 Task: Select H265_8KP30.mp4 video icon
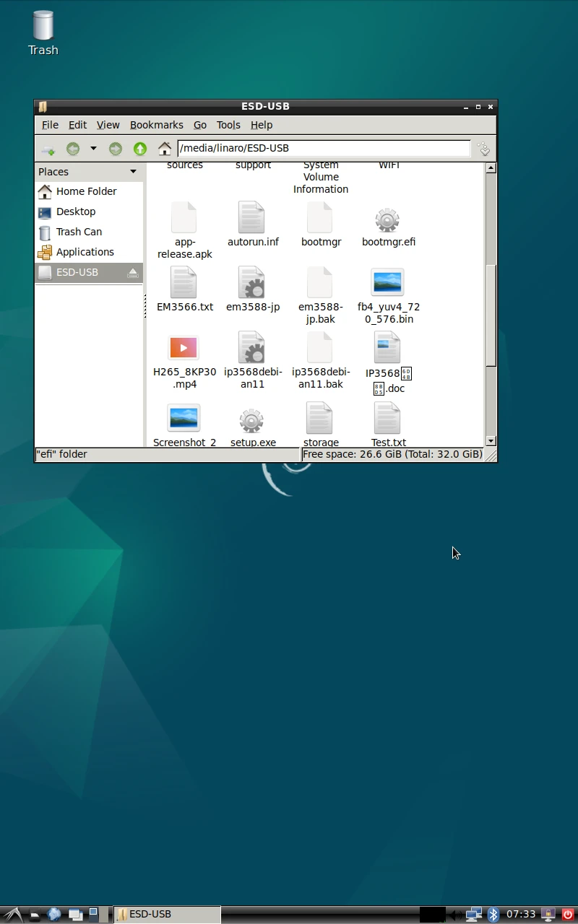[x=184, y=348]
